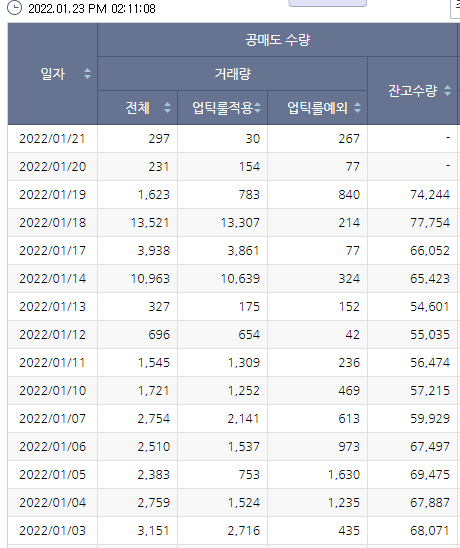Click total volume value 3,938

[x=153, y=251]
